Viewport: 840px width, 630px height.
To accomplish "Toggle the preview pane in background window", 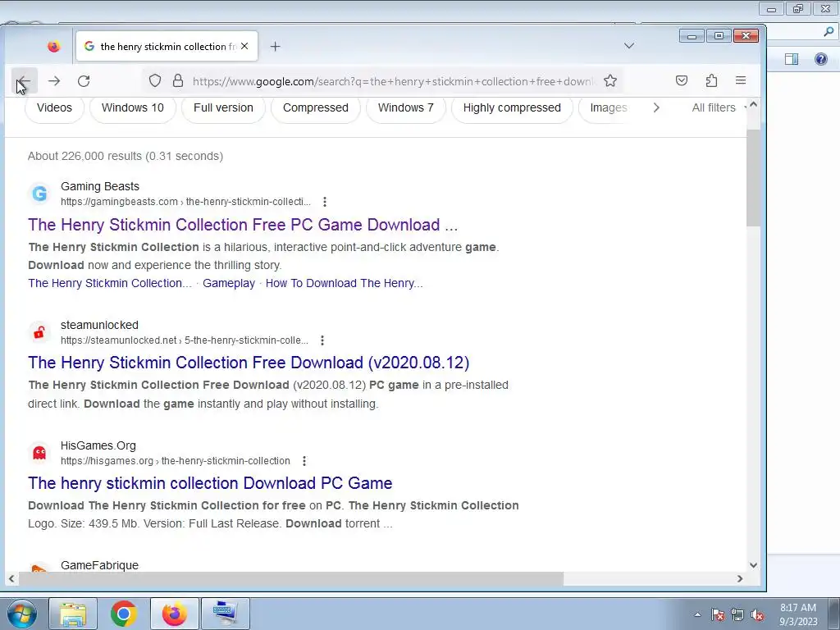I will 792,59.
